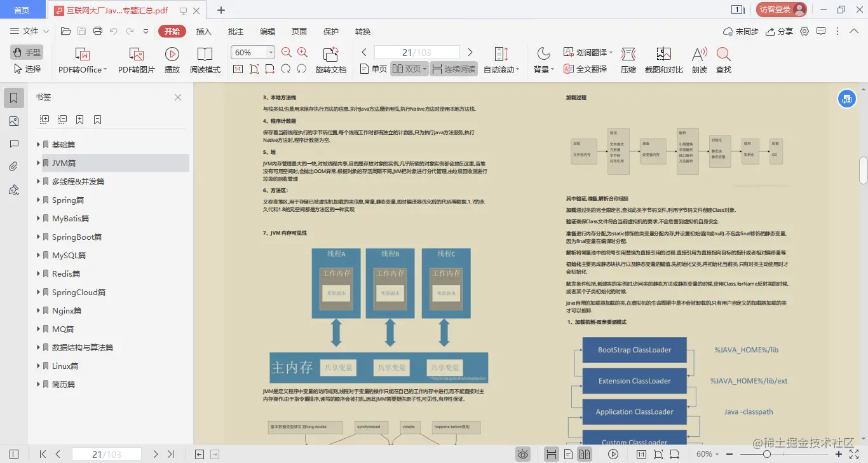The height and width of the screenshot is (463, 868).
Task: Click the vertical scrollbar thumb
Action: pyautogui.click(x=864, y=169)
